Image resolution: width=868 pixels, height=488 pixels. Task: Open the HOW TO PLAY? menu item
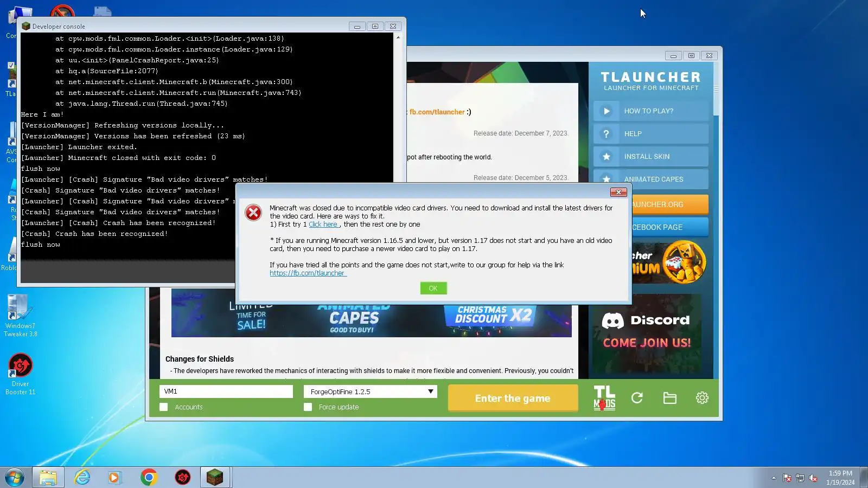tap(651, 111)
